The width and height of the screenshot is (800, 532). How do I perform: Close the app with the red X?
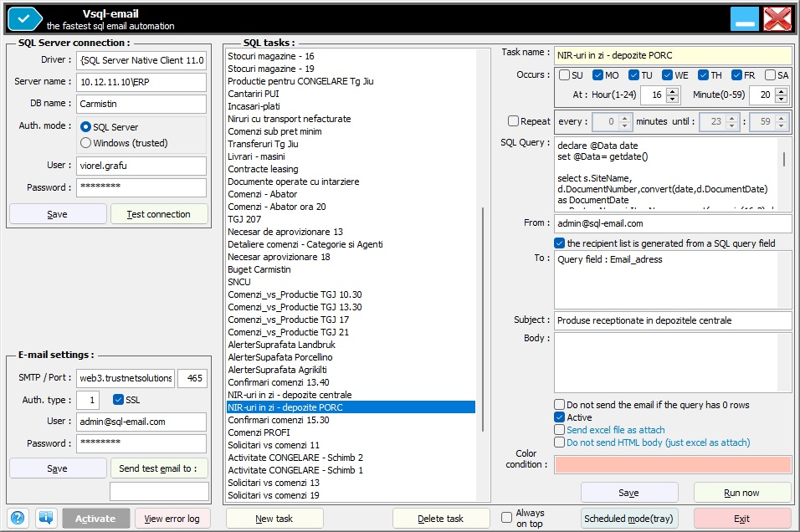point(777,18)
